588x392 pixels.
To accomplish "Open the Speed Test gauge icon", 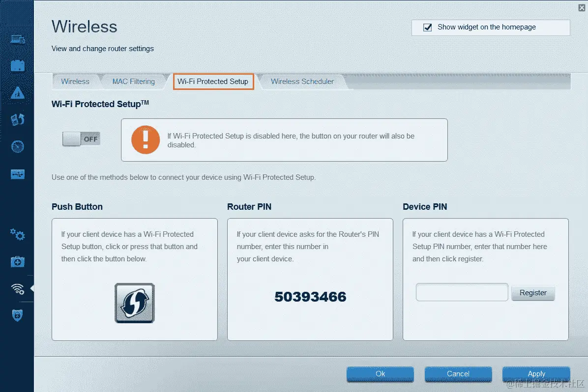I will [x=18, y=146].
